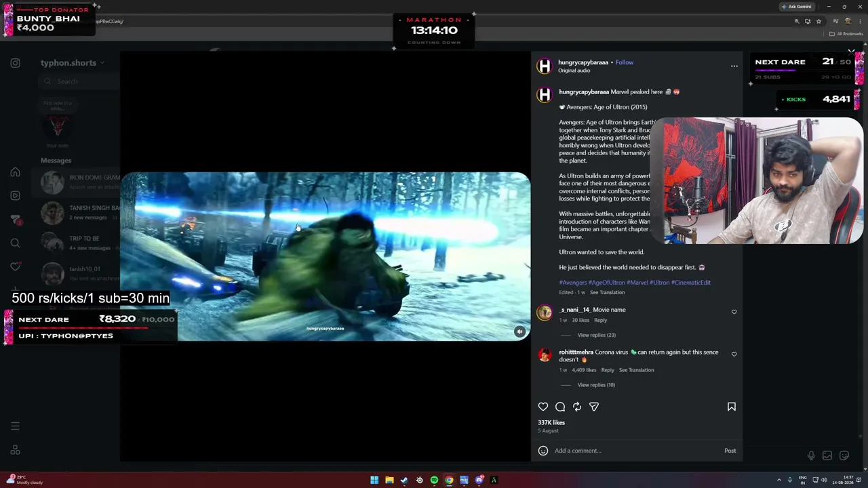
Task: Open the #Avengers hashtag
Action: 573,283
